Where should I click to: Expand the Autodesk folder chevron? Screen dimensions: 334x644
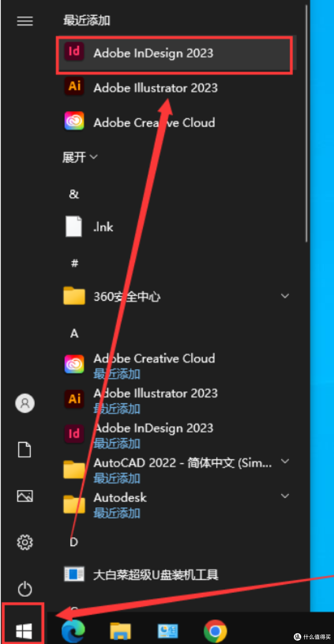285,496
